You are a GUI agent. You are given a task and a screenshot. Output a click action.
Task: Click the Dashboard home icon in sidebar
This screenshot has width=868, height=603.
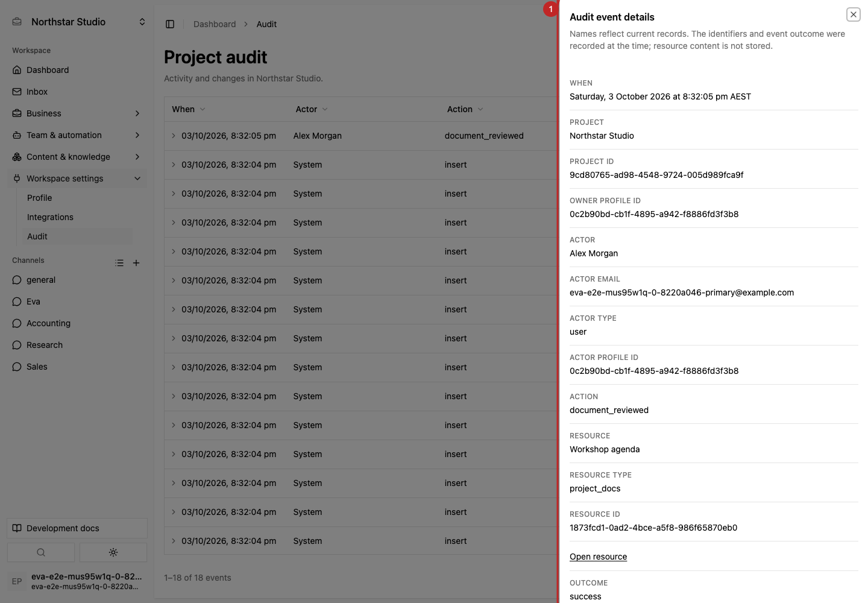click(17, 70)
